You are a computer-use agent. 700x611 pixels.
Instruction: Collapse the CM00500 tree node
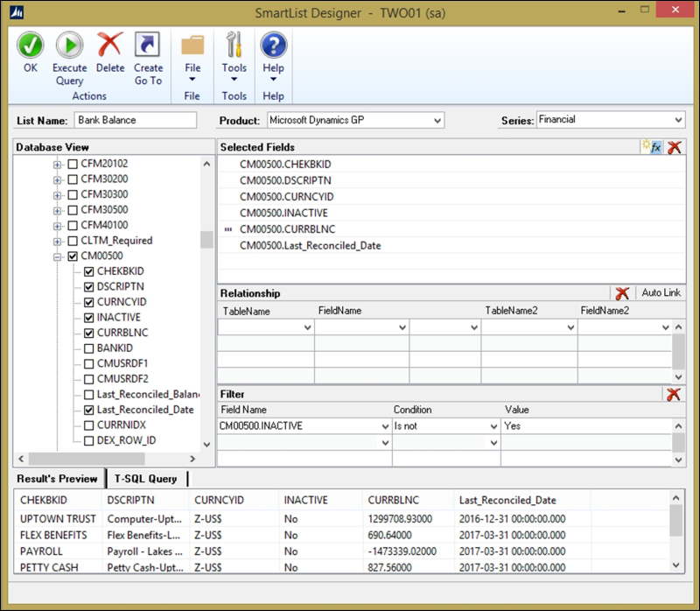click(x=57, y=256)
